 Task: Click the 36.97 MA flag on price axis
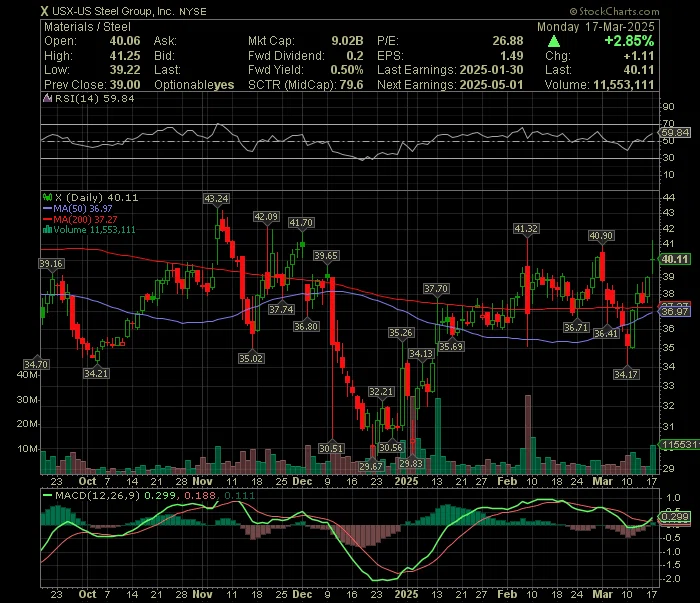(x=675, y=312)
